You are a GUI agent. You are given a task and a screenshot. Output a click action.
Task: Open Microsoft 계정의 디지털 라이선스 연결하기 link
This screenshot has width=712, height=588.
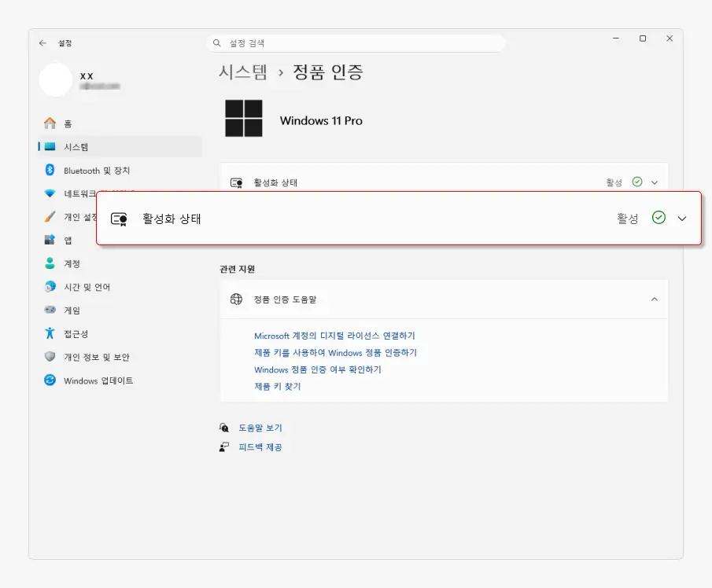click(334, 336)
